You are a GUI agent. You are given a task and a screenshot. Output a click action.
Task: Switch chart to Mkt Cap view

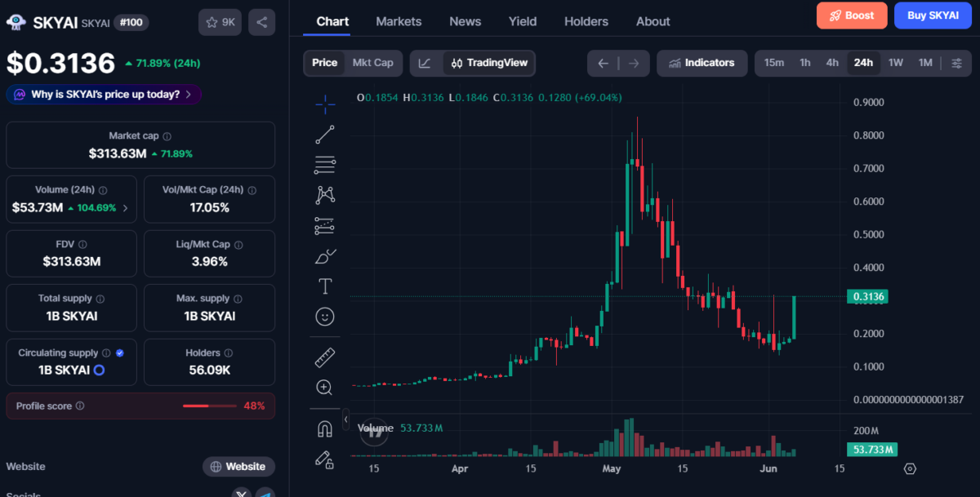pyautogui.click(x=372, y=63)
